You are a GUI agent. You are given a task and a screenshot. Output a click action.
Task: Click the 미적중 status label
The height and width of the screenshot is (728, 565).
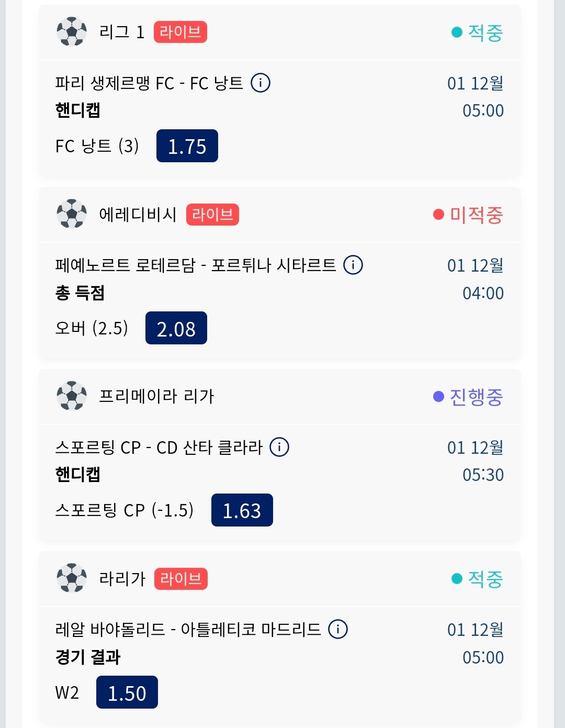pyautogui.click(x=476, y=215)
